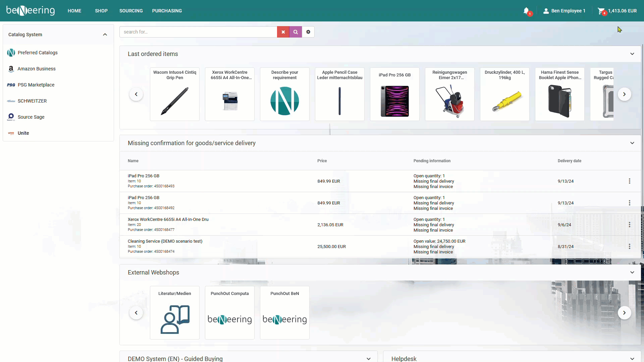Click the SCHWEITZER logo icon
The image size is (644, 362).
click(x=11, y=101)
